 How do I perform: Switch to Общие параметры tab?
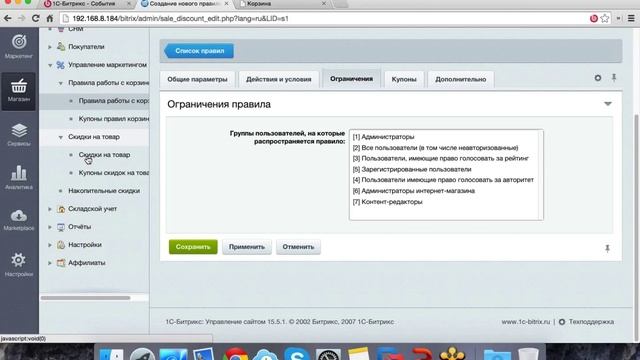(197, 79)
